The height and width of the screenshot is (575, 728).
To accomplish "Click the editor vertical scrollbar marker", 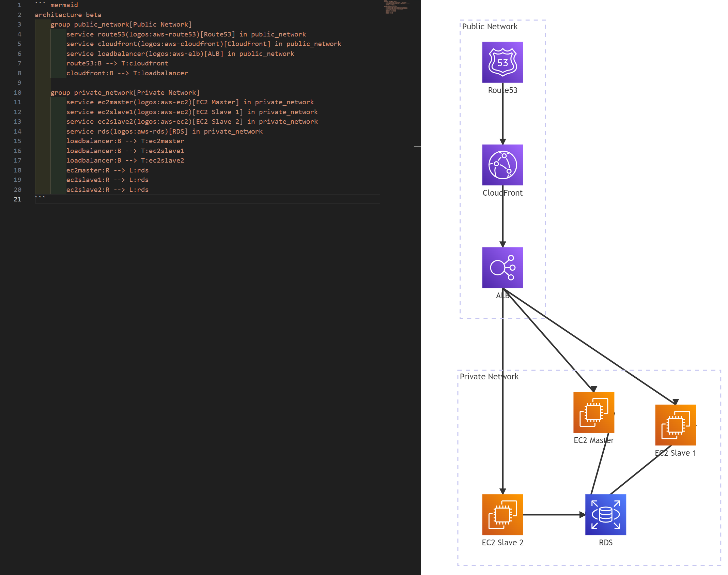I will 418,146.
